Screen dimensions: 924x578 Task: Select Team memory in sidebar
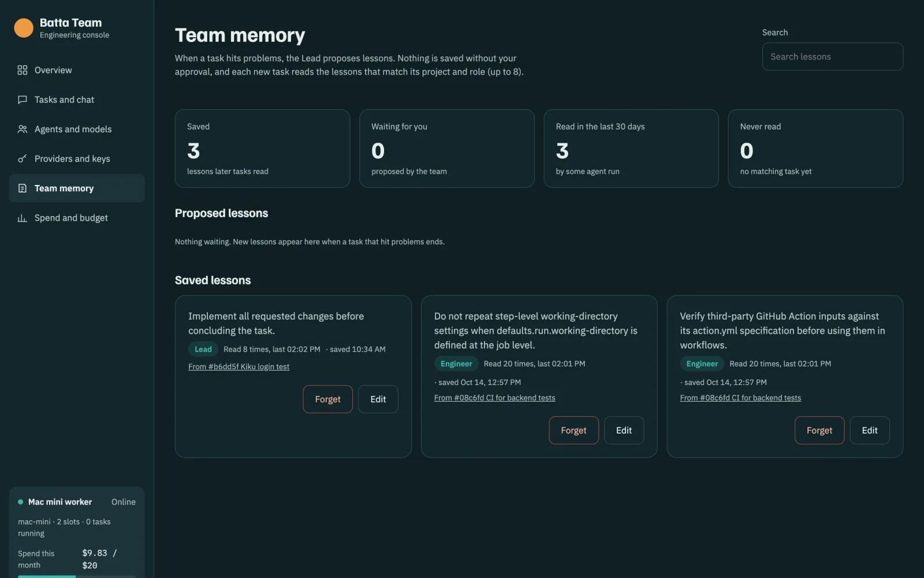(x=77, y=188)
